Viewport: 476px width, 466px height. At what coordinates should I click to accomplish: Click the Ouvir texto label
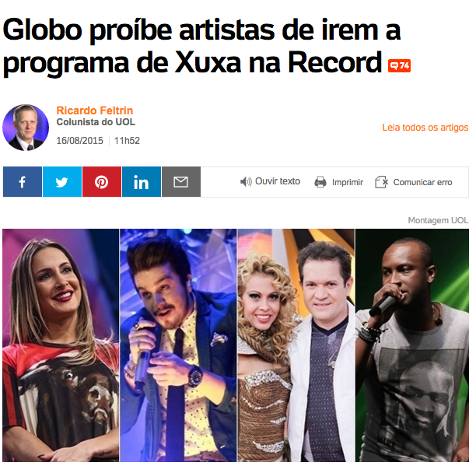278,181
